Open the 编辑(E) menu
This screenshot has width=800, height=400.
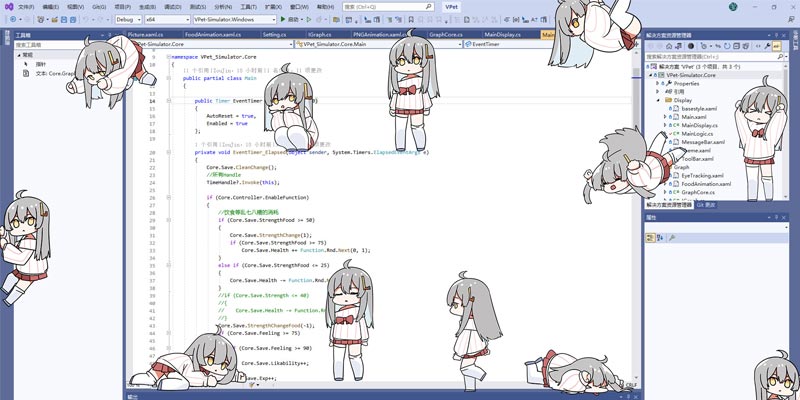51,7
